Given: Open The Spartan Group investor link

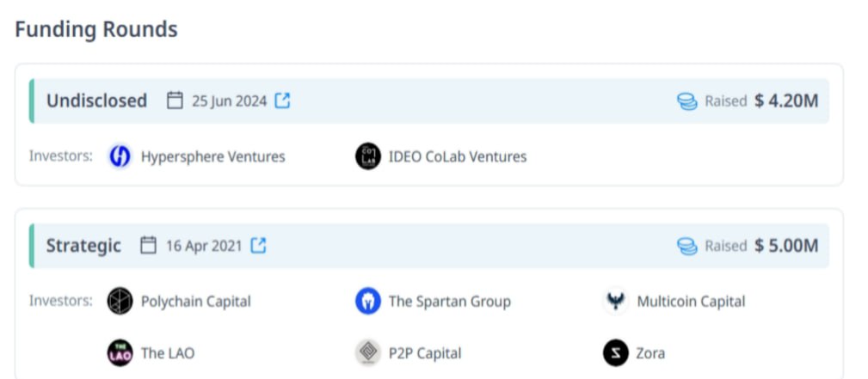Looking at the screenshot, I should click(450, 302).
